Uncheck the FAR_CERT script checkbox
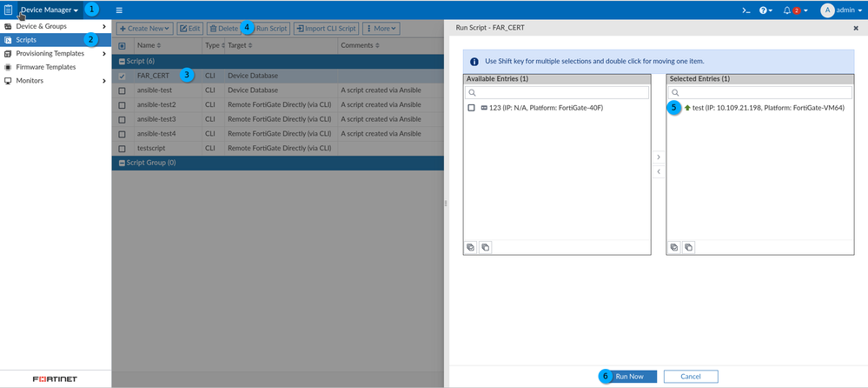This screenshot has width=868, height=388. coord(123,77)
